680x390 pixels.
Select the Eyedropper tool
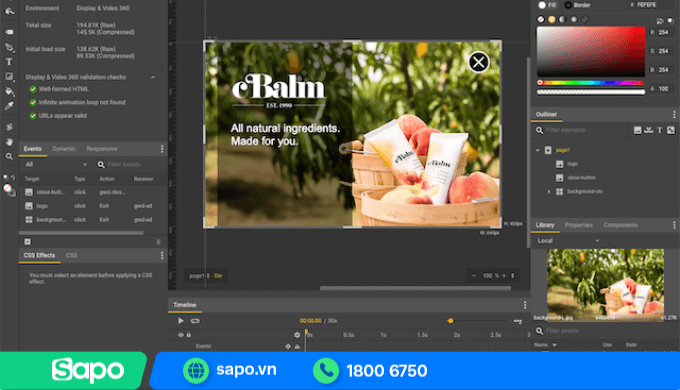point(9,106)
